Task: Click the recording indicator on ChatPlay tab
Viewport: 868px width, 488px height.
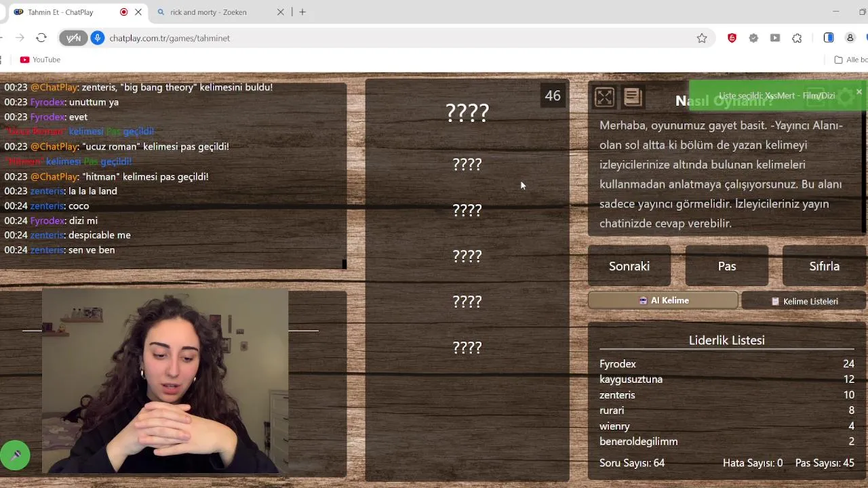Action: (x=123, y=12)
